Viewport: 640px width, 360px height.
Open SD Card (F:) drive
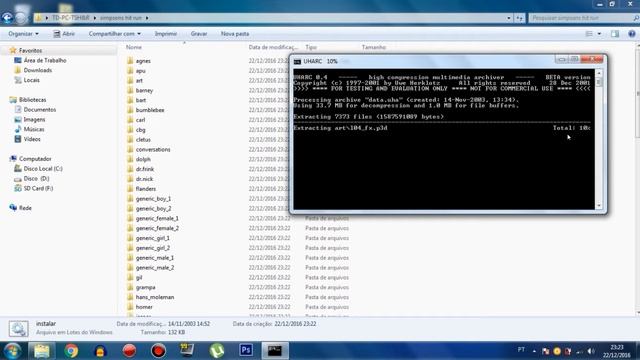38,188
